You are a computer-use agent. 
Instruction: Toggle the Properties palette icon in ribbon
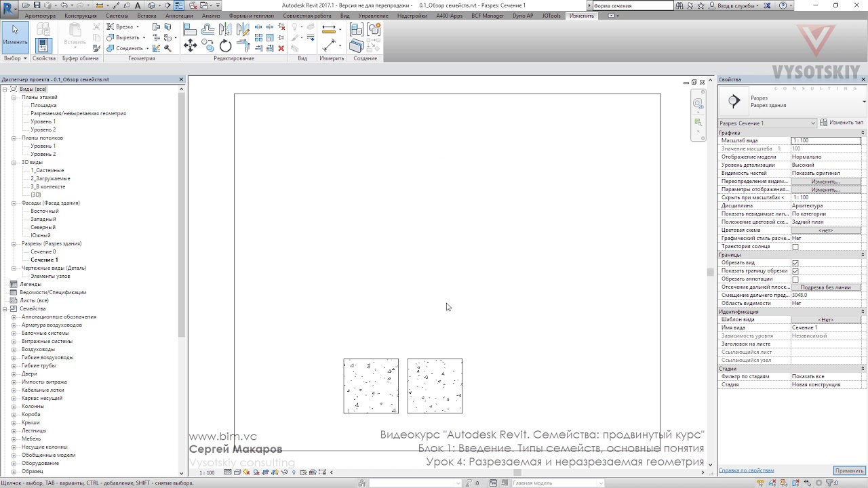(x=43, y=45)
